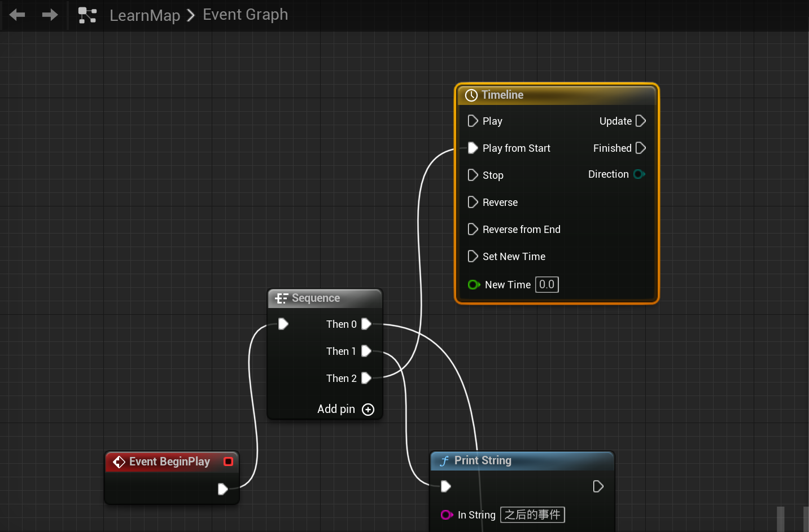
Task: Click the blueprint graph icon beside LearnMap
Action: point(88,15)
